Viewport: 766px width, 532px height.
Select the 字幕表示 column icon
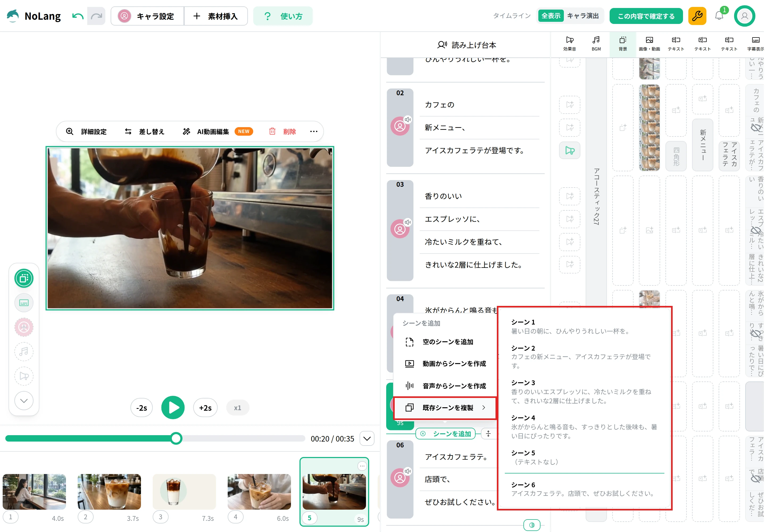[x=755, y=44]
